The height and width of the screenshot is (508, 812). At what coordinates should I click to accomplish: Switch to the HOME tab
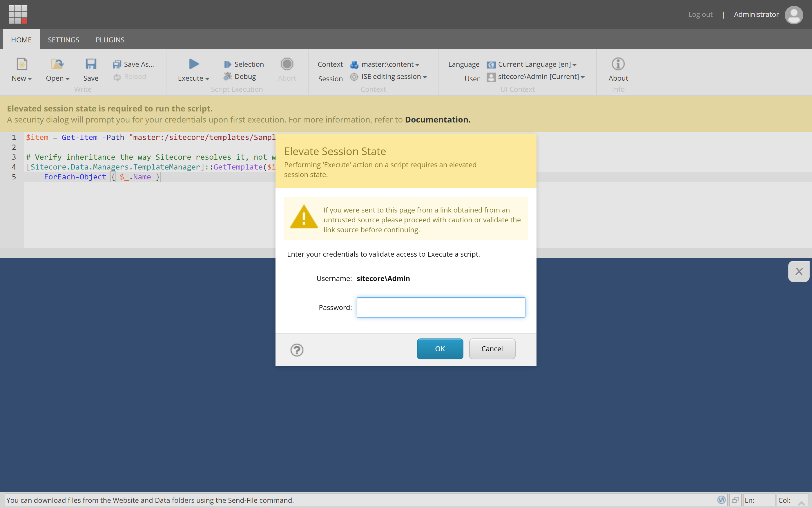click(x=21, y=40)
